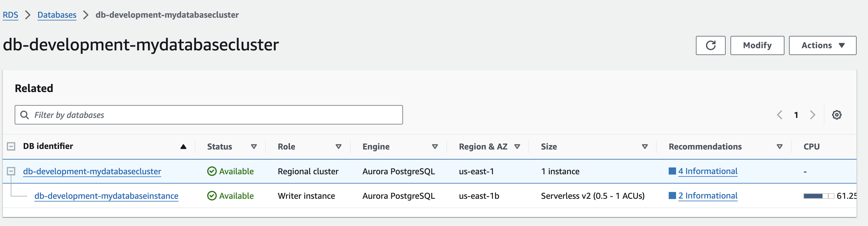Open db-development-mydatabasecluster link in table

[x=92, y=171]
